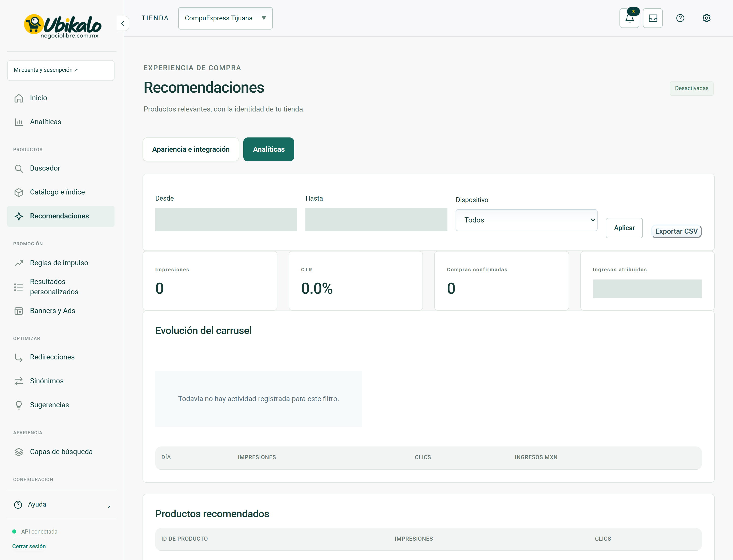Open Resultados personalizados in sidebar
Image resolution: width=733 pixels, height=560 pixels.
click(x=61, y=287)
